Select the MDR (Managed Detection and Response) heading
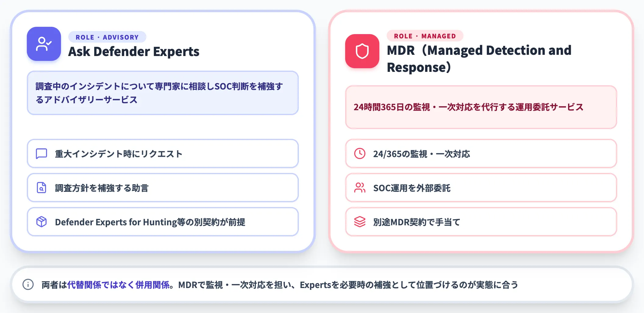This screenshot has height=313, width=644. pos(479,59)
